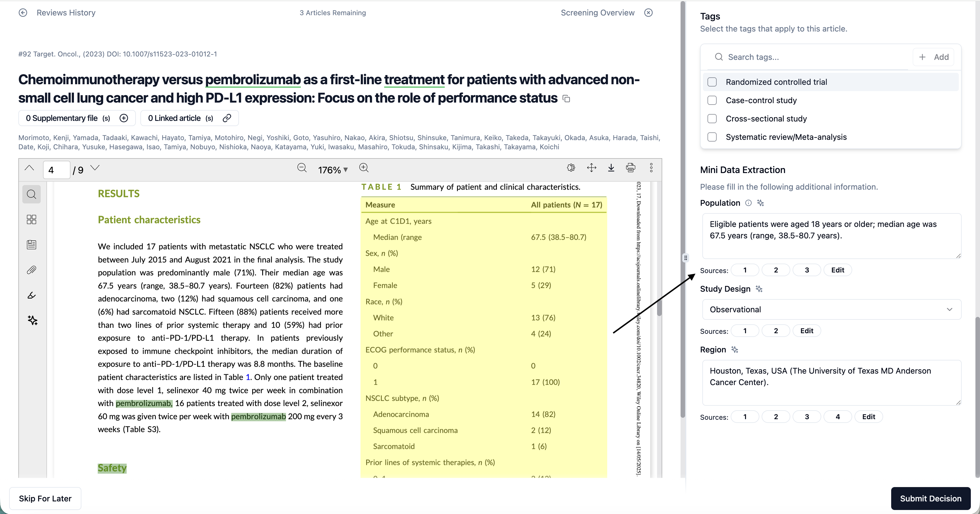
Task: Check Randomized controlled trial tag
Action: (x=712, y=82)
